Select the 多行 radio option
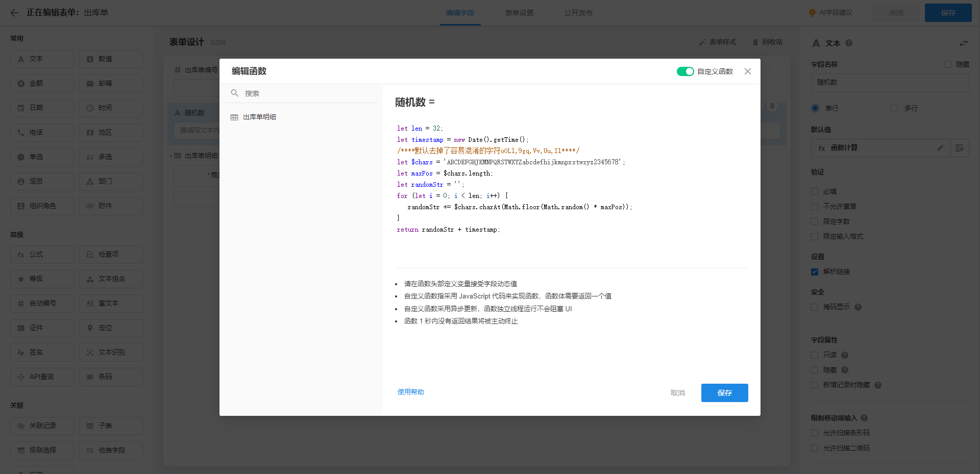 [894, 108]
